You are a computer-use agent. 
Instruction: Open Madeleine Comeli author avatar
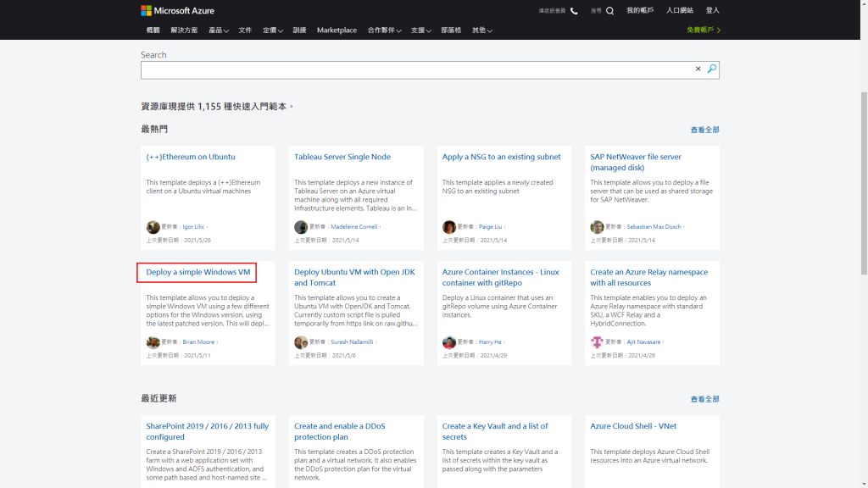click(x=301, y=227)
